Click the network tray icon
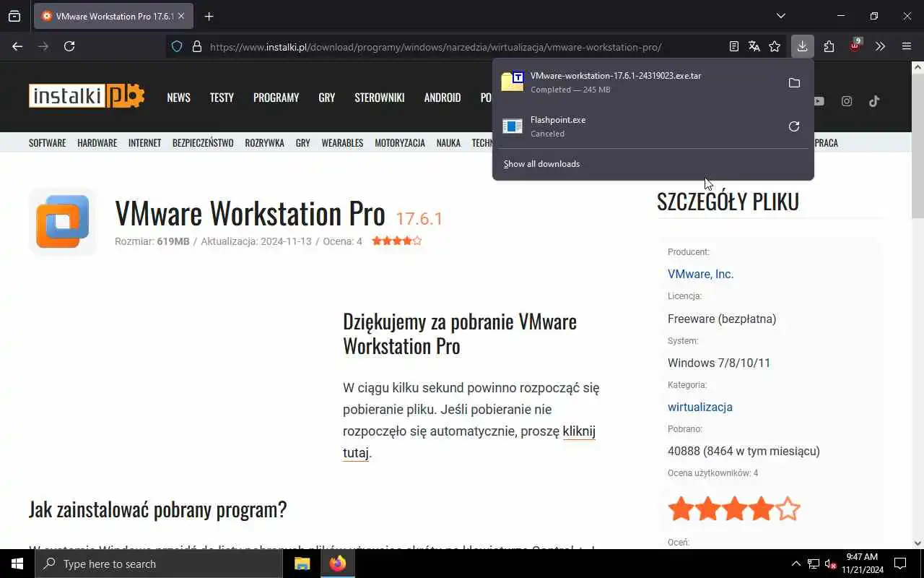Screen dimensions: 924x578 point(814,564)
